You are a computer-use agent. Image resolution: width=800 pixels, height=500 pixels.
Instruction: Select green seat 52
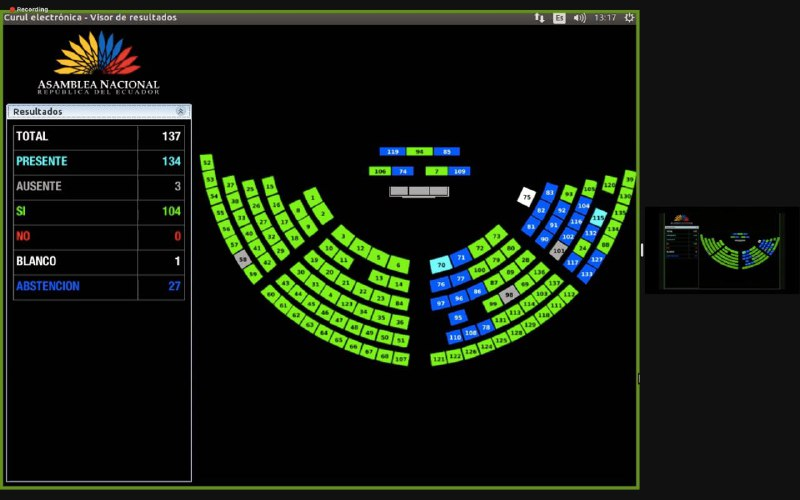point(207,163)
